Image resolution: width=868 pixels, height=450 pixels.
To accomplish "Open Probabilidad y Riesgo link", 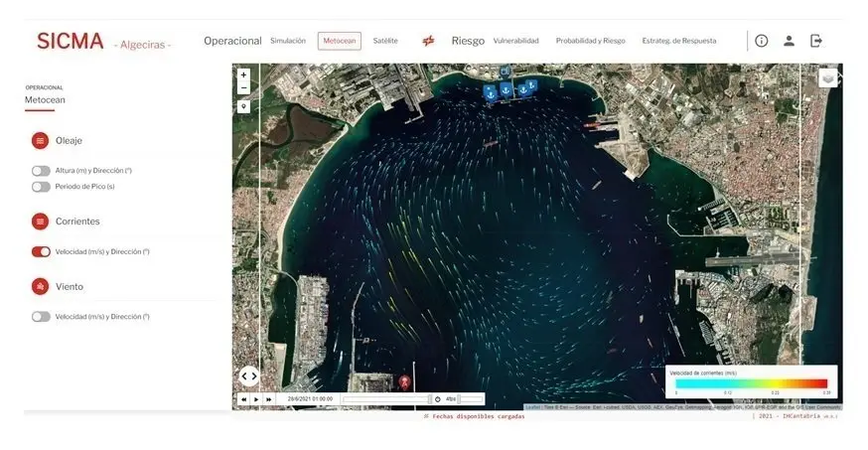I will click(590, 41).
